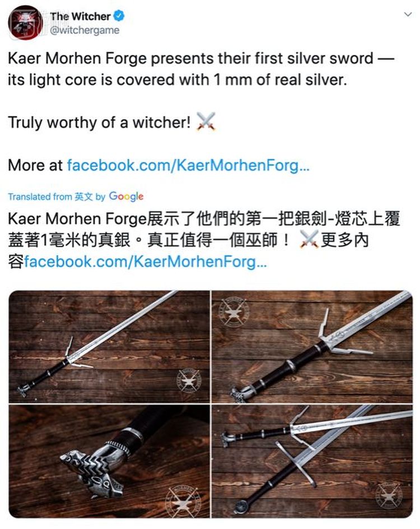Open Facebook link in Chinese translation
Image resolution: width=420 pixels, height=529 pixels.
pyautogui.click(x=146, y=262)
